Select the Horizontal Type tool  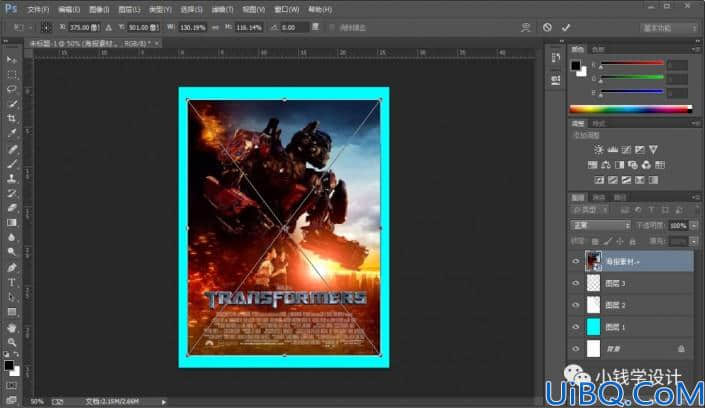tap(12, 282)
